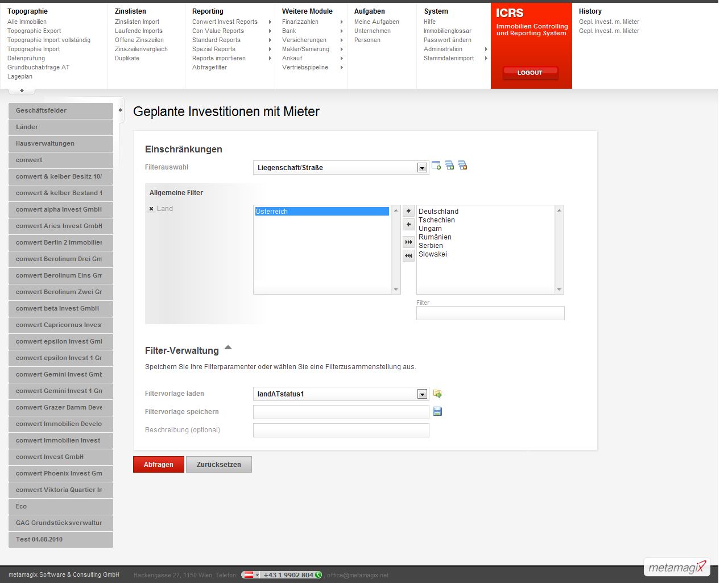The width and height of the screenshot is (728, 583).
Task: Open Zinszeilenvergleich menu item
Action: (x=141, y=49)
